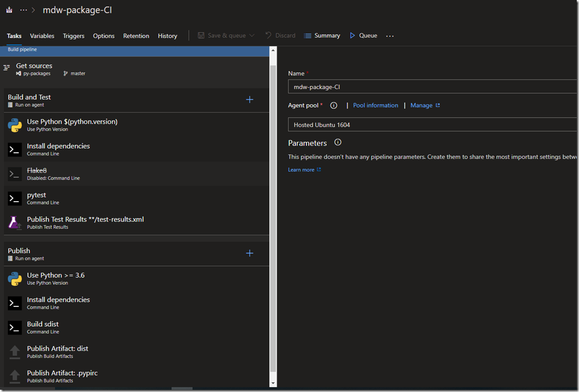Click Python icon of Use Python >= 3.6

15,279
